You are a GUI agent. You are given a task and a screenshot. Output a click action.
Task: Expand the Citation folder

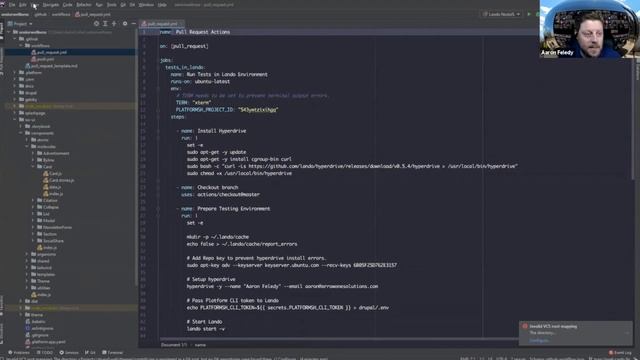tap(33, 200)
